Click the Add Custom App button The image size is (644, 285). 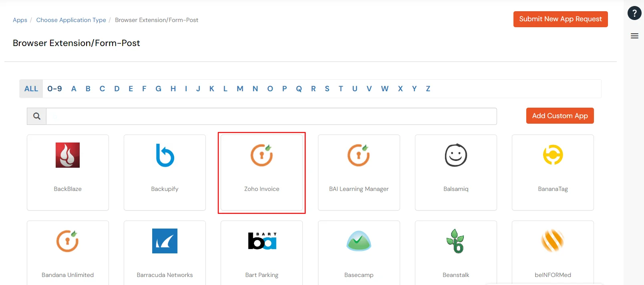pos(560,116)
